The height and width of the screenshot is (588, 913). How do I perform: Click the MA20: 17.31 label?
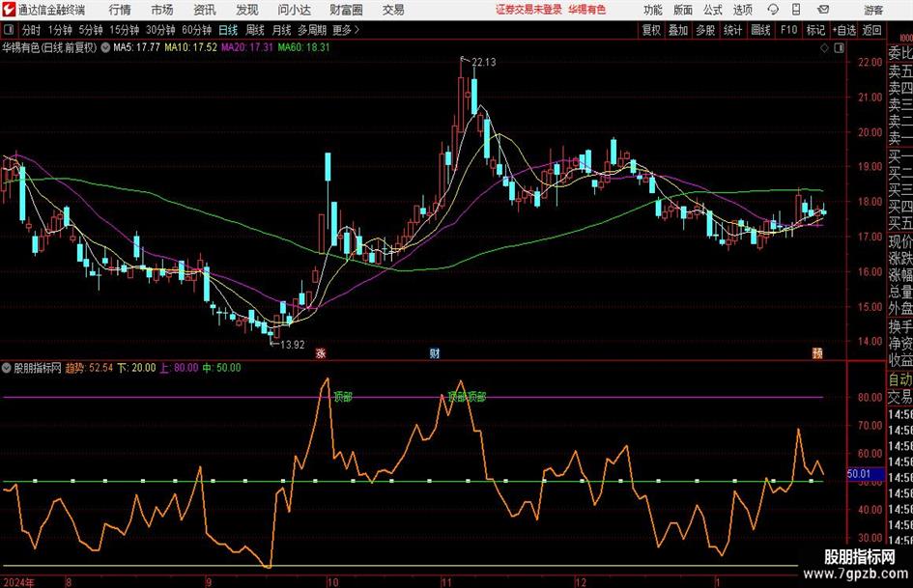(x=247, y=47)
